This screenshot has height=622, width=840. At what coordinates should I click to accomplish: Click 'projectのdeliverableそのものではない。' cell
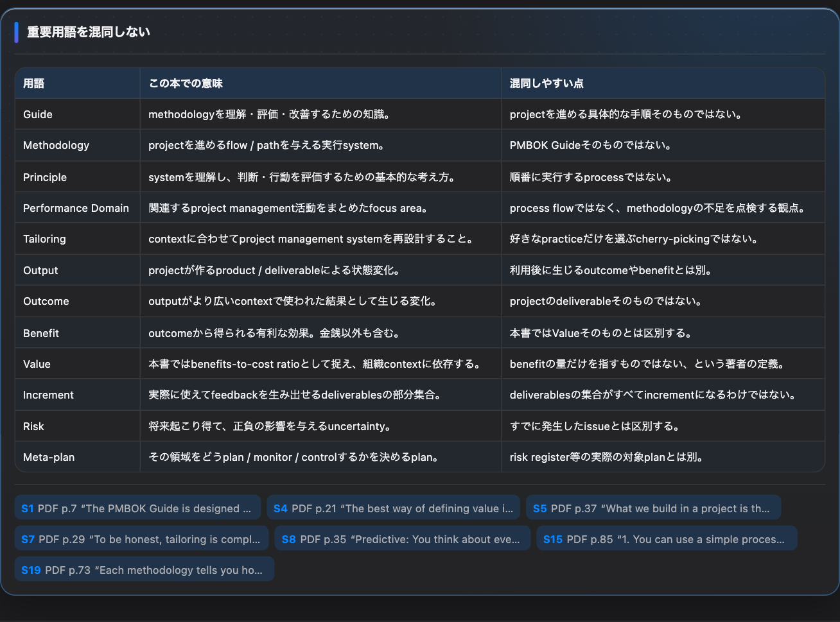(x=663, y=301)
